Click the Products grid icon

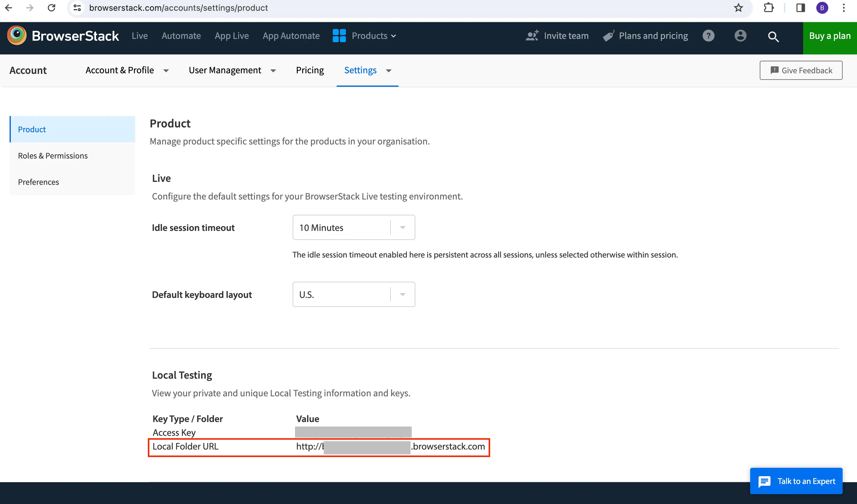[339, 36]
